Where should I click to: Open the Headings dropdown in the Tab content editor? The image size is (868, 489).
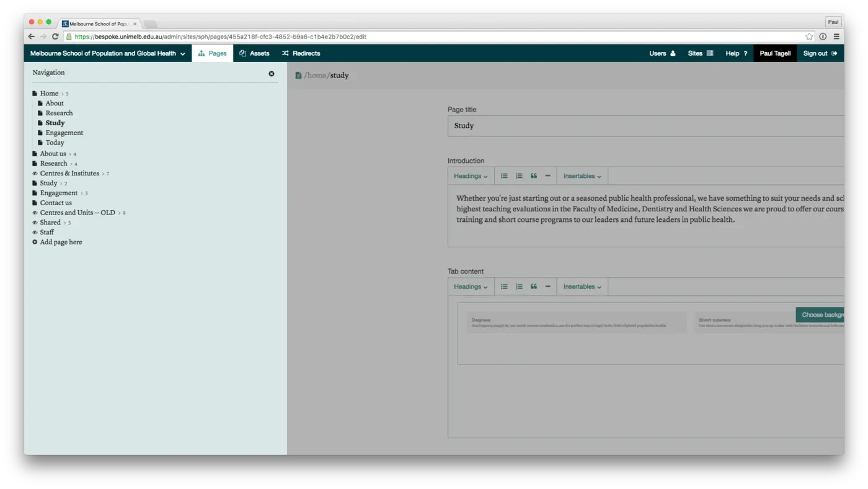(471, 286)
